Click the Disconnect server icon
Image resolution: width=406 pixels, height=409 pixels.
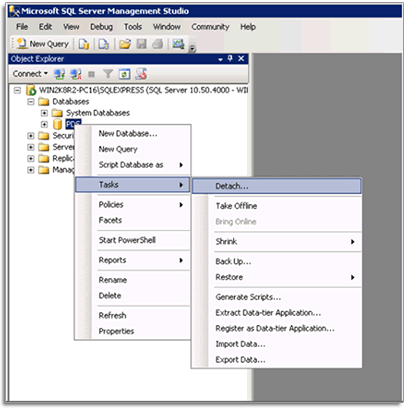(x=76, y=74)
